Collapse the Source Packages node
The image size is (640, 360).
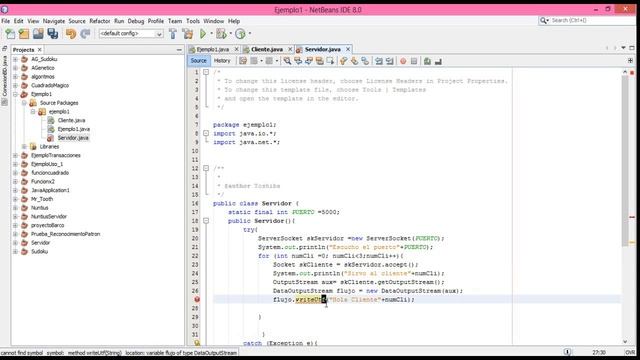[x=24, y=103]
